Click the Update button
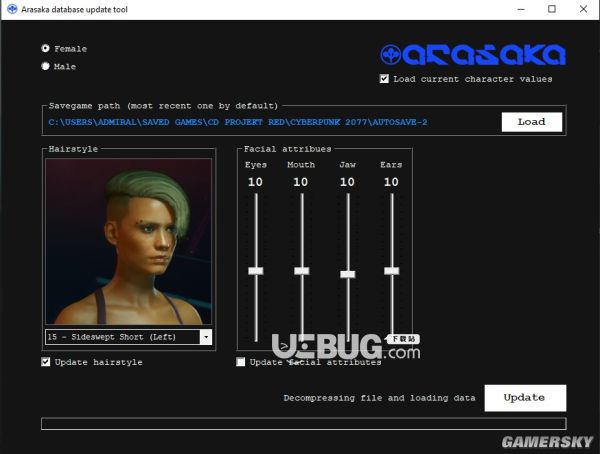600x454 pixels. [525, 398]
